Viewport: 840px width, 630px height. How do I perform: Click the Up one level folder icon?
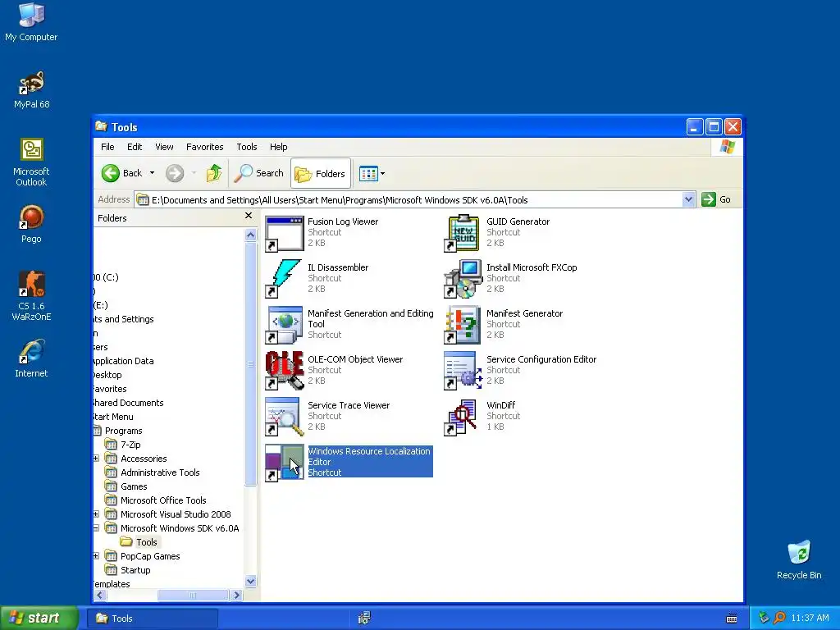tap(214, 173)
